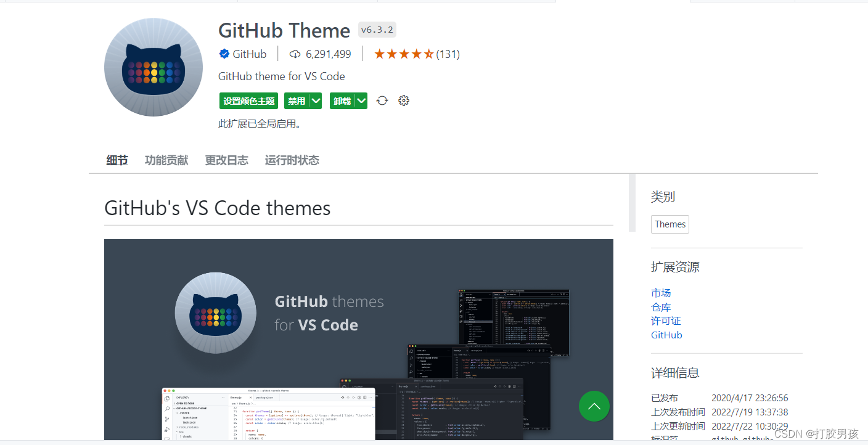Click the last release date 2022/7/19 13:37:38

750,412
